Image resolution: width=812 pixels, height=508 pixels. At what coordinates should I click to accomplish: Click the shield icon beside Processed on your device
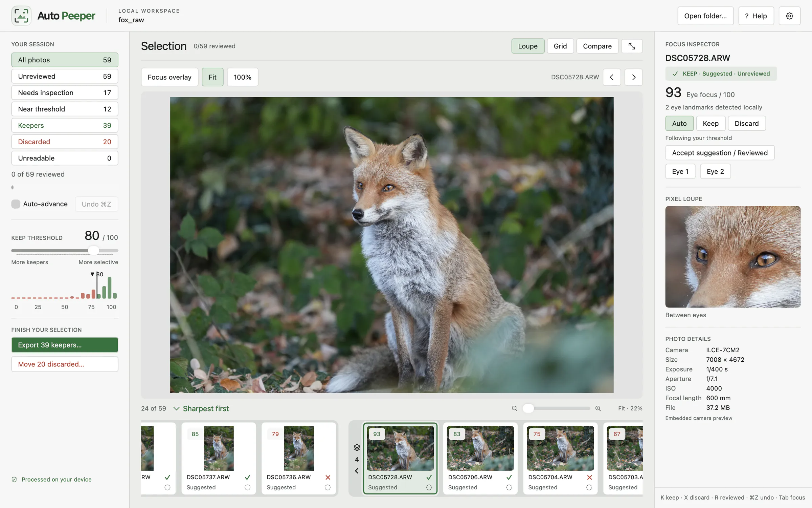14,479
